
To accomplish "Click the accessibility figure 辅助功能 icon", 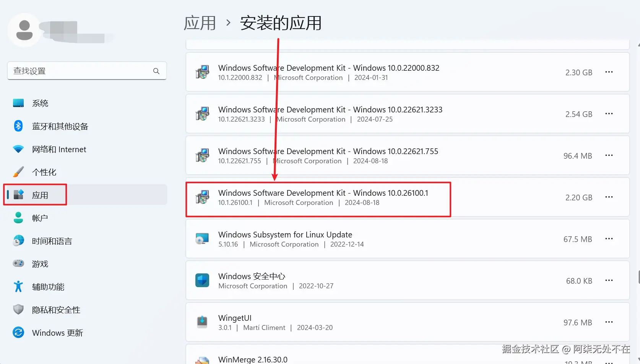I will click(x=18, y=286).
